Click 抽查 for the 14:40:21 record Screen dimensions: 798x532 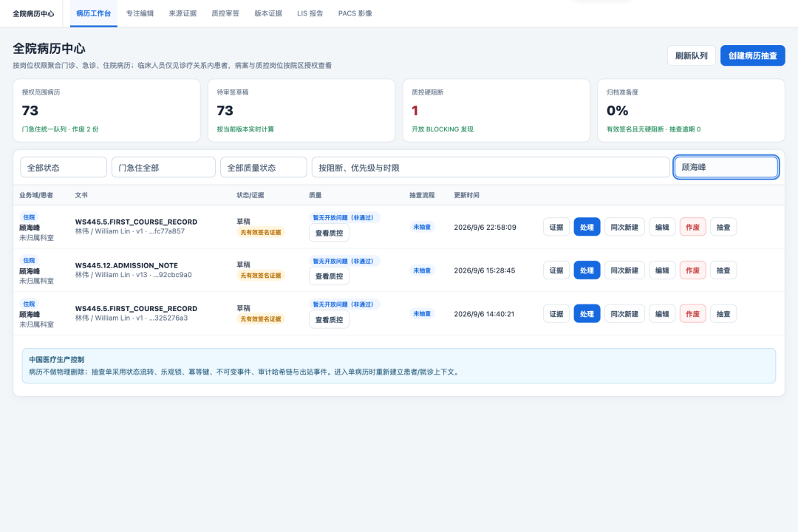723,314
